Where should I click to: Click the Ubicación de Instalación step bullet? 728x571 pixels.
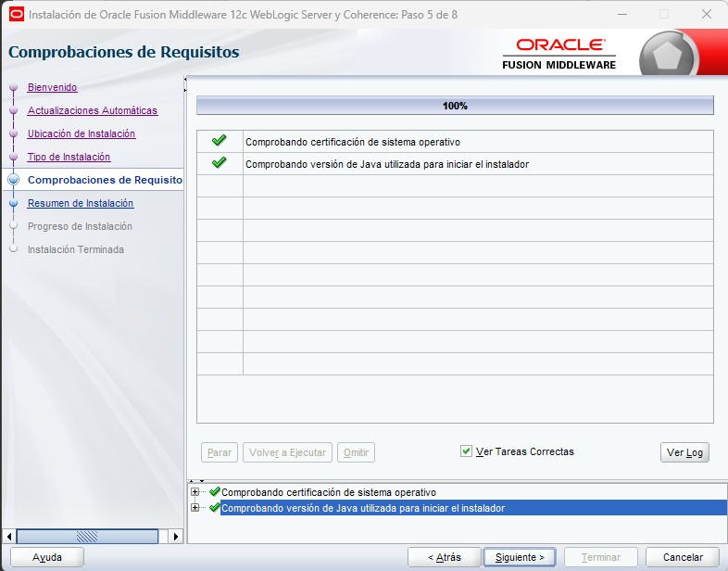click(14, 133)
